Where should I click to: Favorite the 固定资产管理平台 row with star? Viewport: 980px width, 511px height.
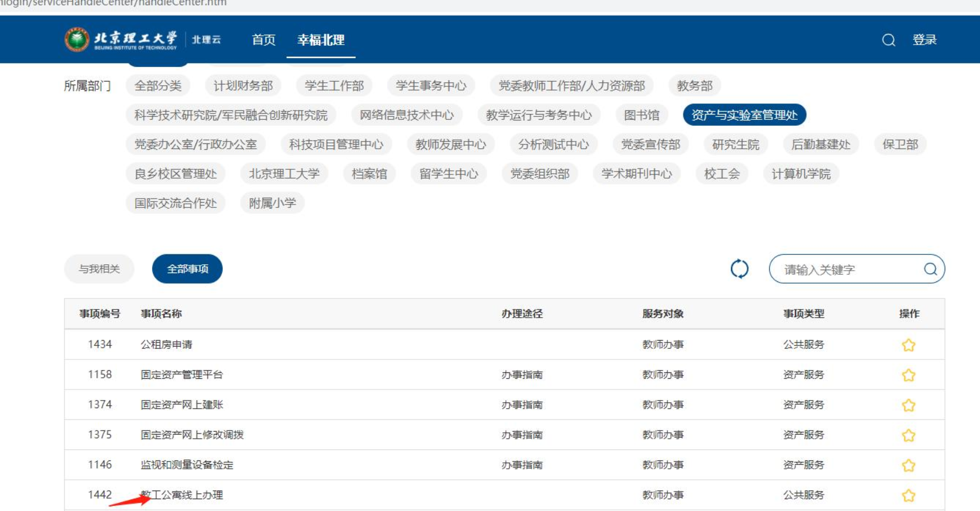(x=908, y=375)
